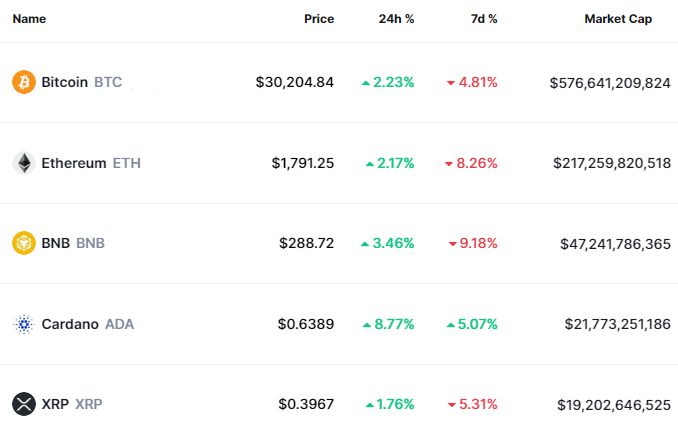Sort the table by Price header

coord(319,19)
